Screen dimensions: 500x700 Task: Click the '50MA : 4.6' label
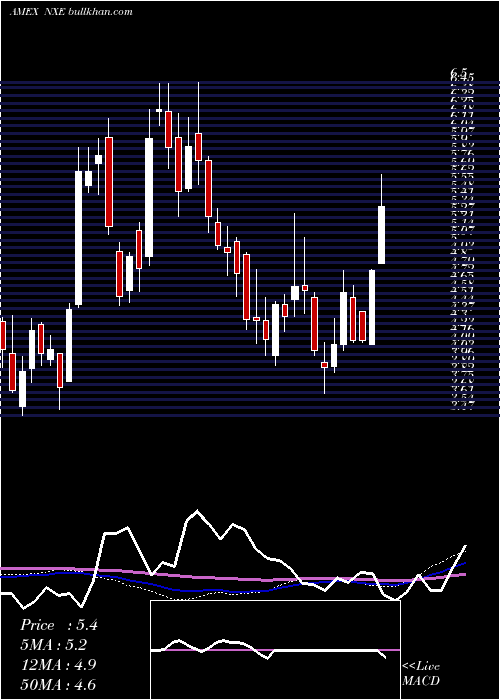(x=58, y=684)
